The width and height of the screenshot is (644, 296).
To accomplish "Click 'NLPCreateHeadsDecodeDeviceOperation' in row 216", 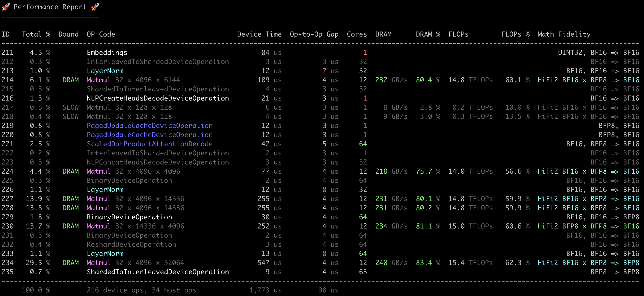I will [x=158, y=98].
